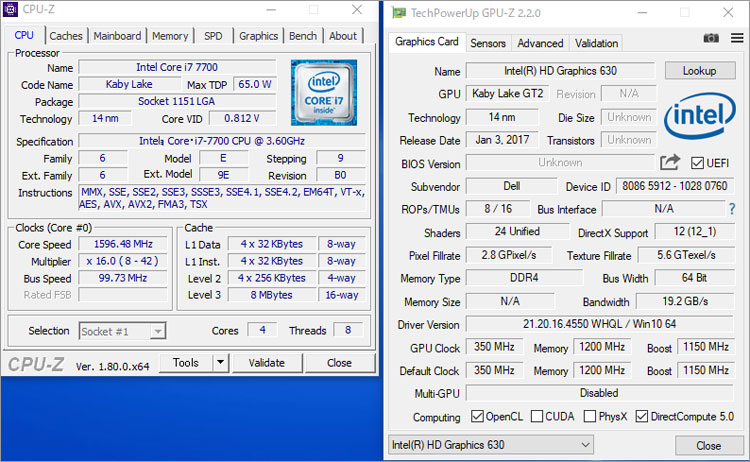
Task: Toggle the OpenCL checkbox
Action: coord(478,416)
